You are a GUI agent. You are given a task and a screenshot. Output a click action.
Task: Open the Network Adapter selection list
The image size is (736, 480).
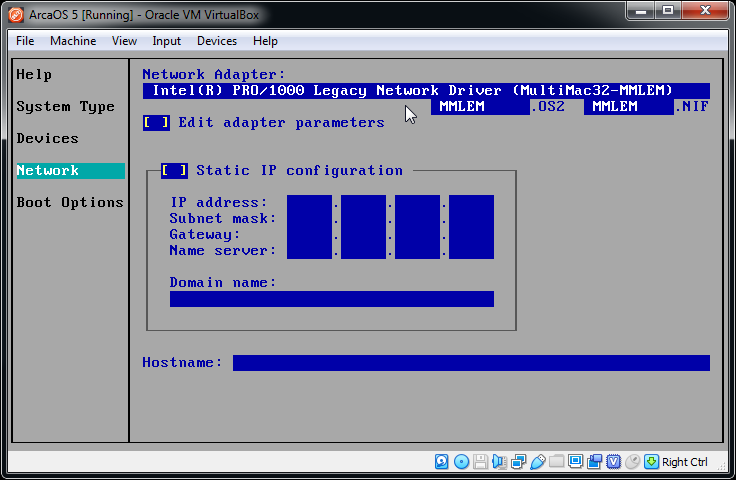pos(426,91)
